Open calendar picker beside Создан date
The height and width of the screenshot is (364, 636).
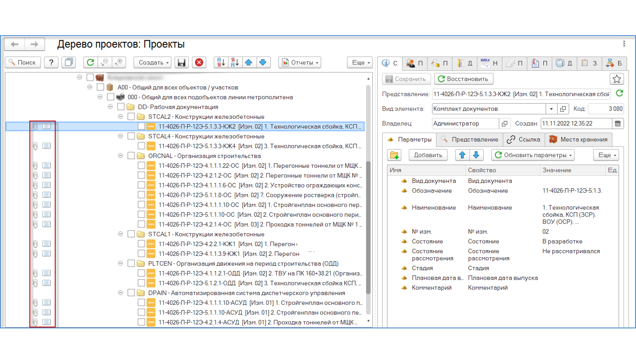[618, 123]
